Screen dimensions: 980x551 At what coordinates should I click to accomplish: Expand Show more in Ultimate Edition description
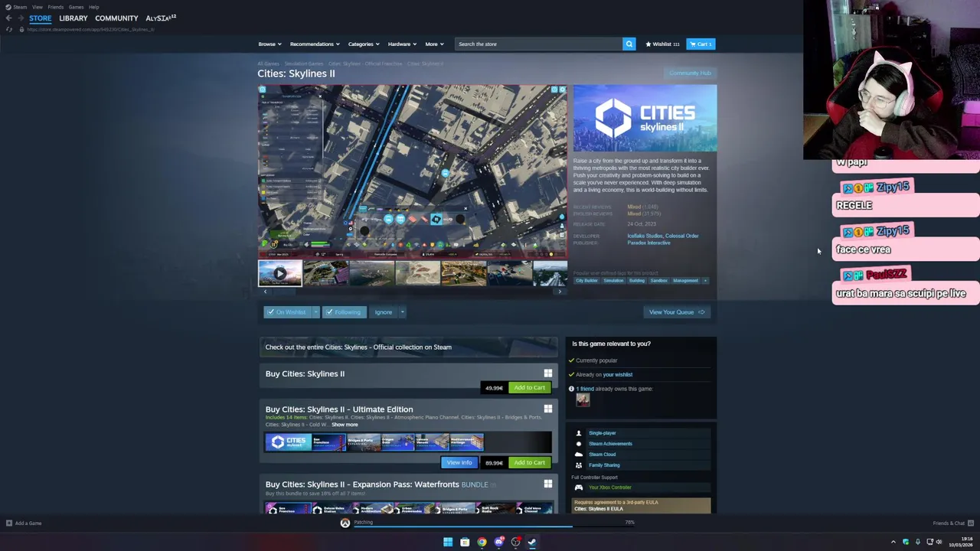click(345, 425)
